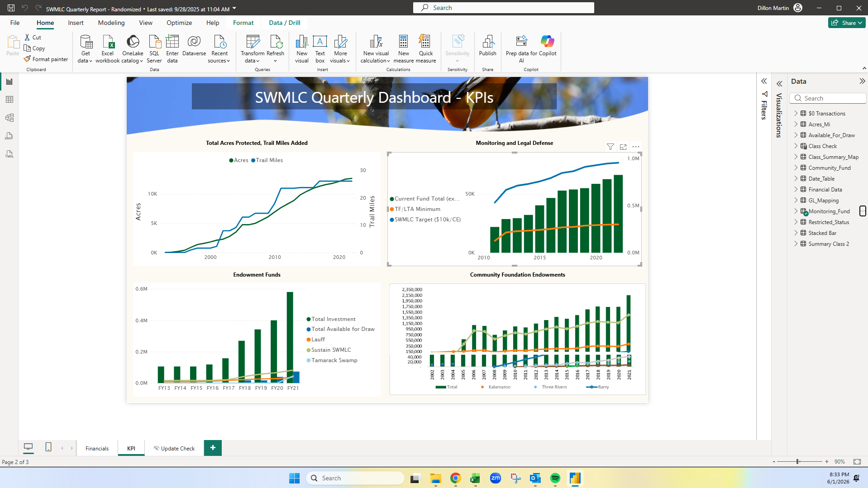Expand the Filters pane
868x488 pixels.
(764, 81)
